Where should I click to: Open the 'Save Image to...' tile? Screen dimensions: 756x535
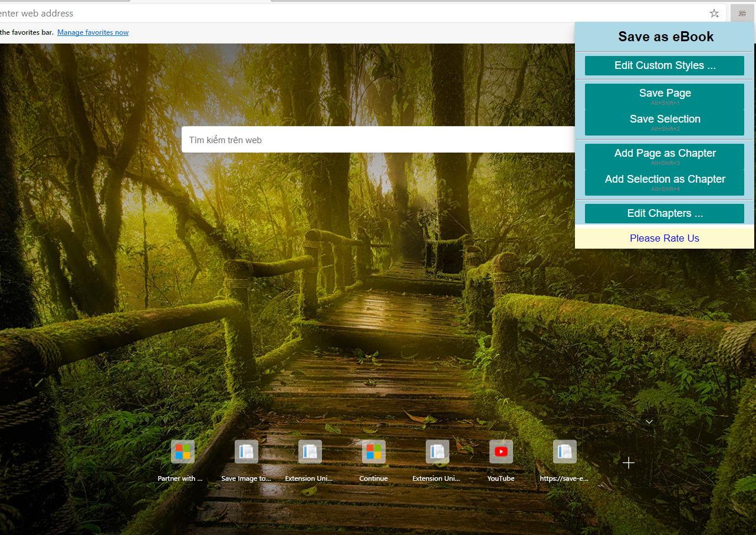(x=246, y=452)
